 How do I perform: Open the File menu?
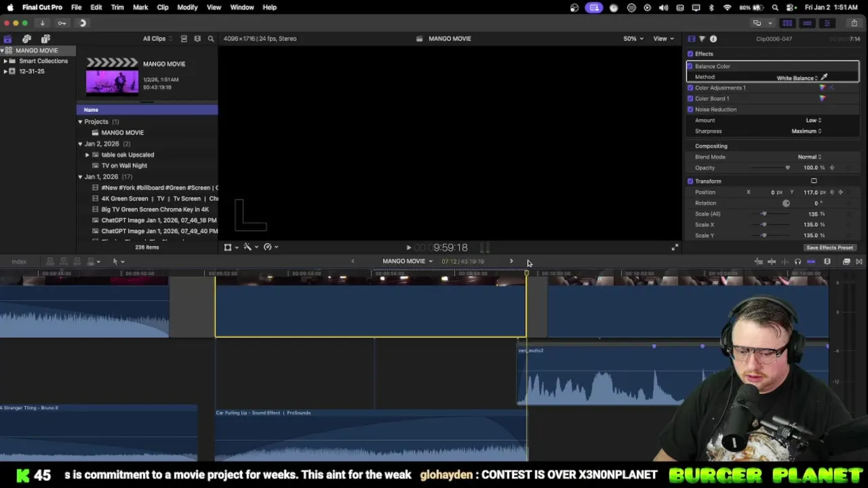coord(77,7)
